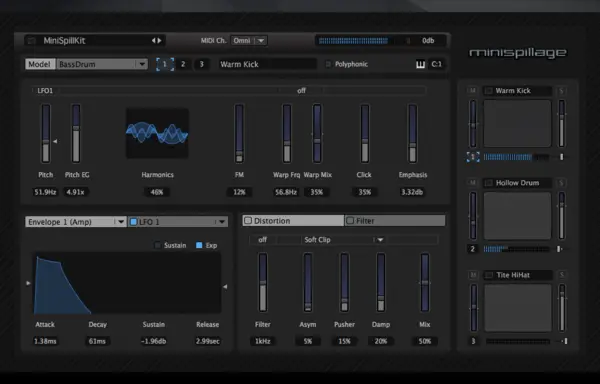Open the MIDI Ch. Omni dropdown

pyautogui.click(x=249, y=41)
